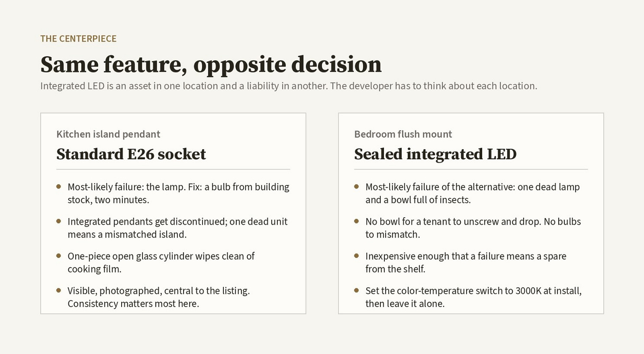Image resolution: width=644 pixels, height=354 pixels.
Task: Click bullet dot beside 'Inexpensive enough that a failure'
Action: click(x=356, y=255)
